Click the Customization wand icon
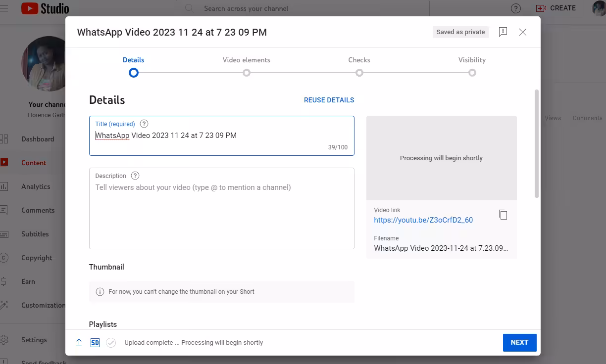The image size is (606, 364). pos(3,305)
